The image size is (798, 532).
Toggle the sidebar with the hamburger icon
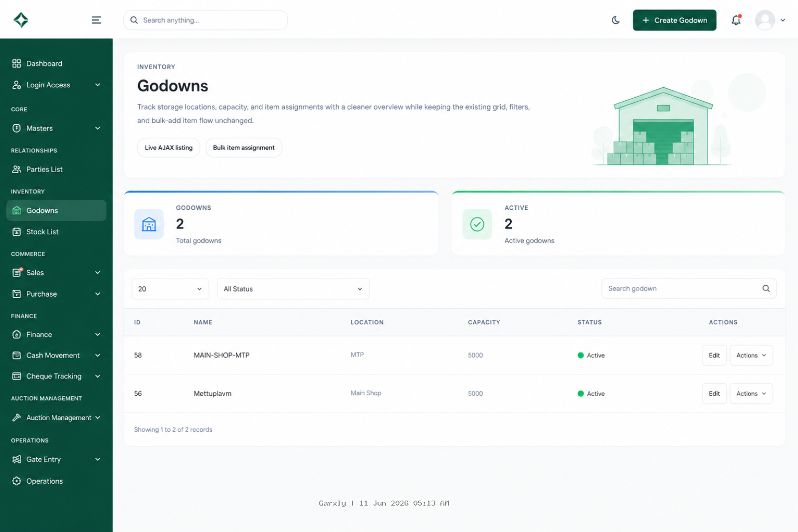[96, 20]
